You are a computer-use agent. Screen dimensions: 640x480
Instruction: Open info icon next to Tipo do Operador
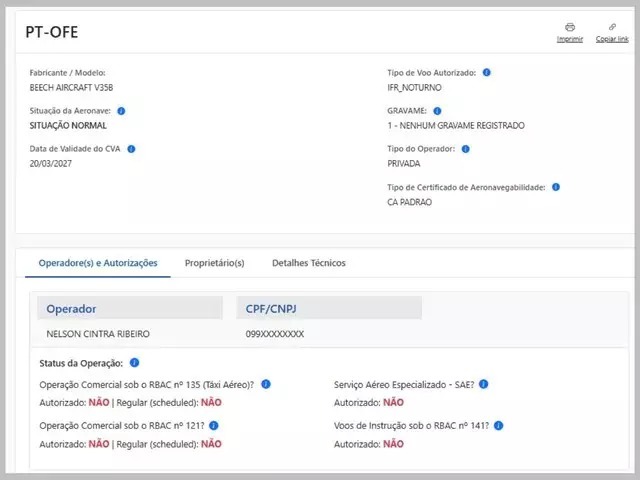[465, 149]
